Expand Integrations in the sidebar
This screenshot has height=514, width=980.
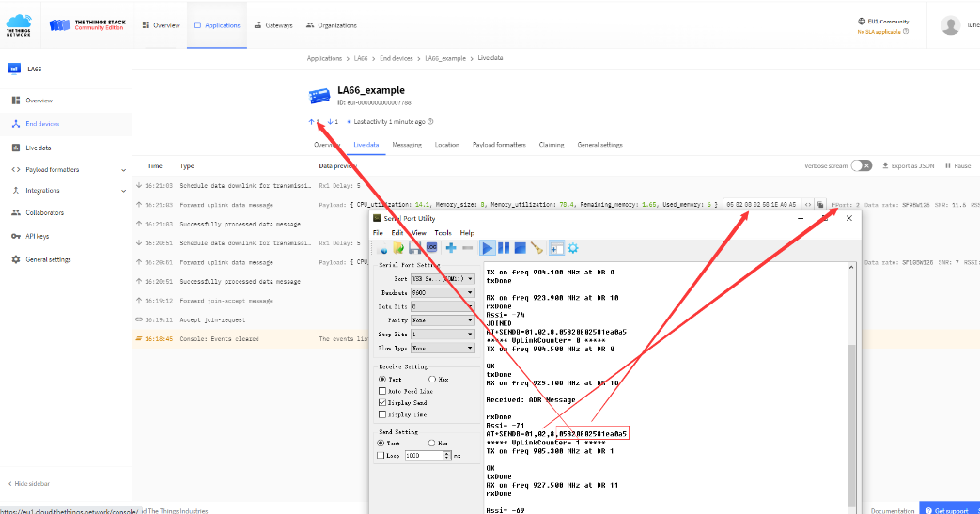tap(123, 191)
